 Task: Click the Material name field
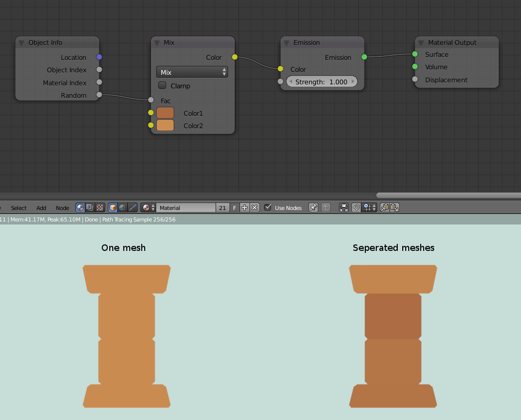tap(186, 208)
